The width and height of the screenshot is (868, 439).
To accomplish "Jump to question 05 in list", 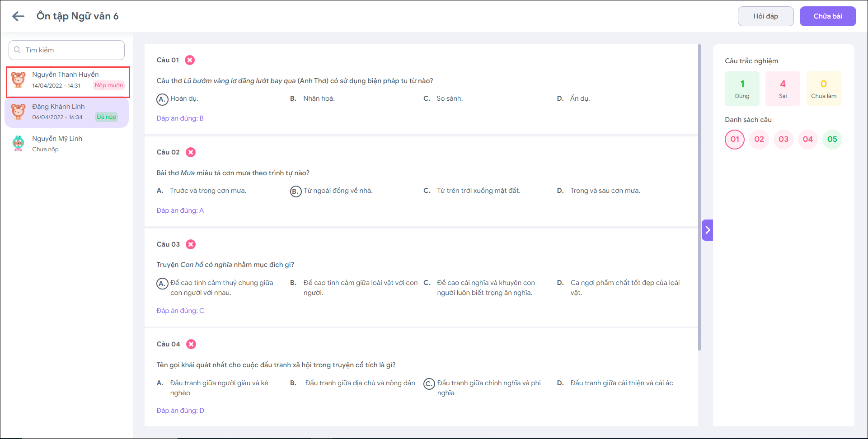I will point(832,139).
